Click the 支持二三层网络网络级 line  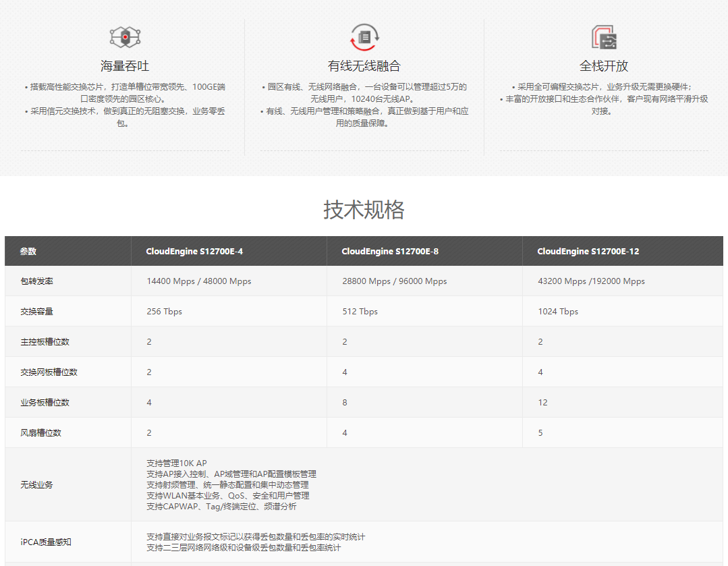click(244, 548)
